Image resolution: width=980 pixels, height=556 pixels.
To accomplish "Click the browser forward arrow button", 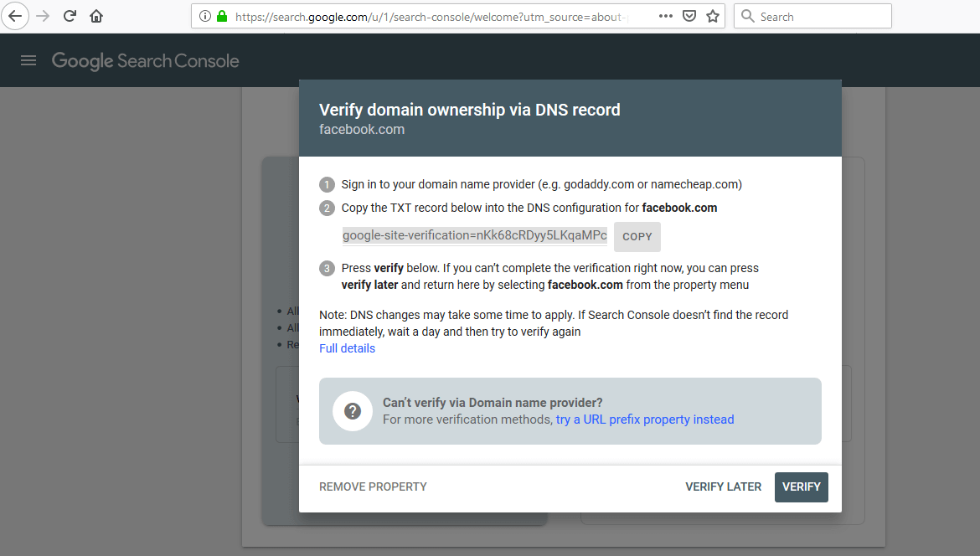I will [43, 16].
